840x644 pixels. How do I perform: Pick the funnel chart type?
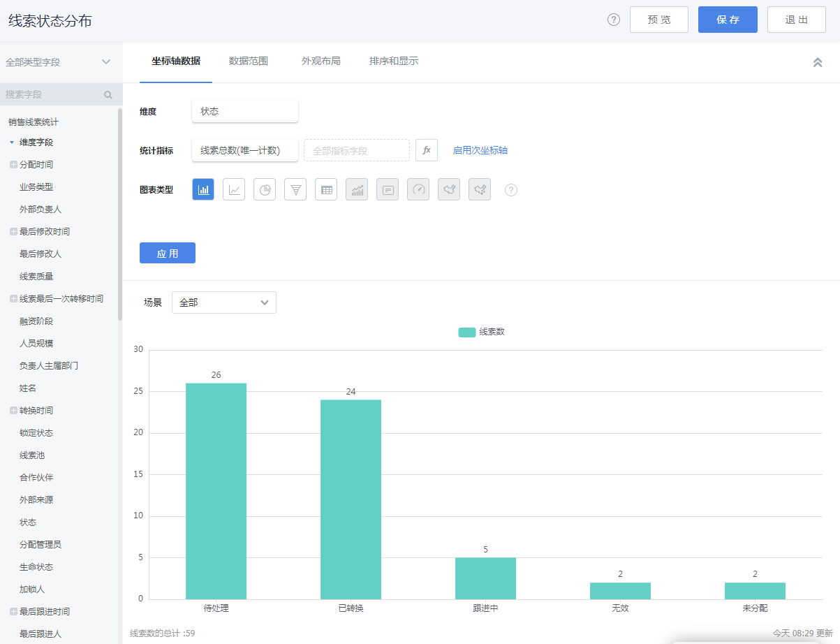coord(295,189)
